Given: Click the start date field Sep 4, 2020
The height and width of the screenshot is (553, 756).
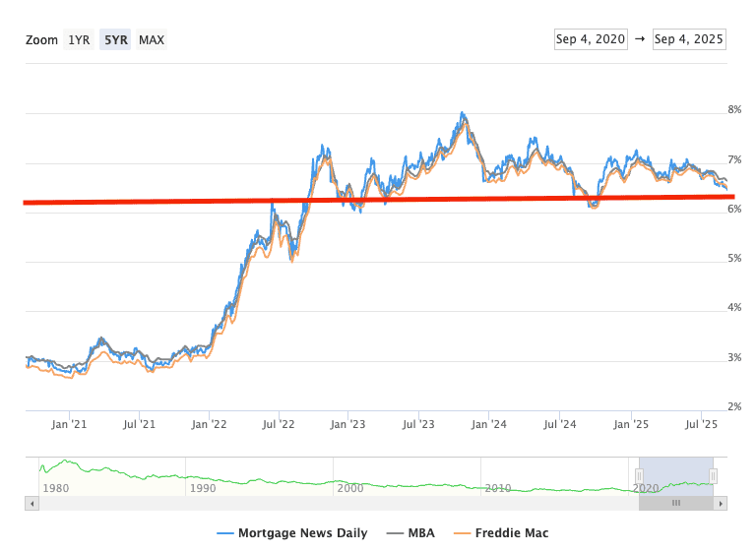Looking at the screenshot, I should 591,39.
